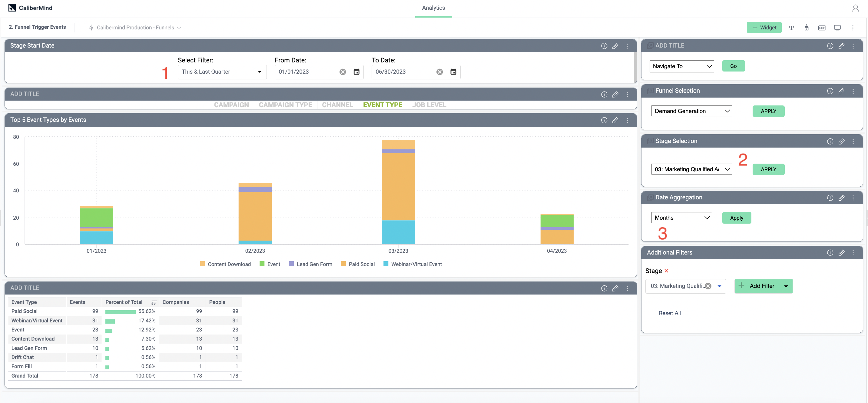The image size is (868, 403).
Task: Click Reset All filters link
Action: pos(669,313)
